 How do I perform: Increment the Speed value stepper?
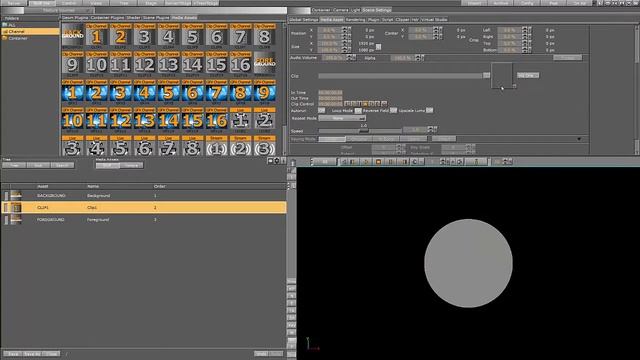coord(430,128)
